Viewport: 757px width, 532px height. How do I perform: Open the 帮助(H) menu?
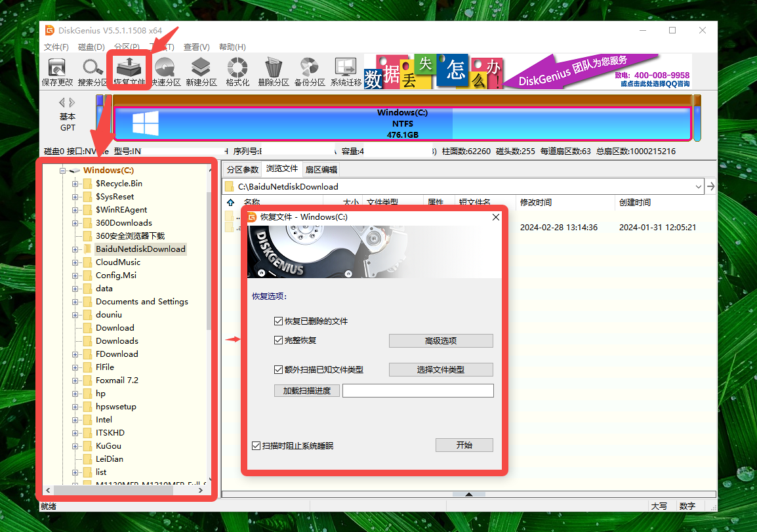232,47
